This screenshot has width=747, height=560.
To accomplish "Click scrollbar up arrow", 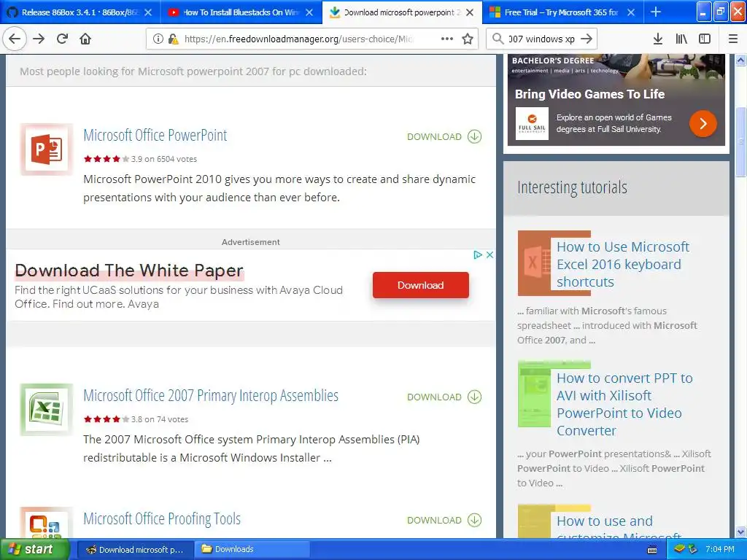I will pyautogui.click(x=740, y=60).
